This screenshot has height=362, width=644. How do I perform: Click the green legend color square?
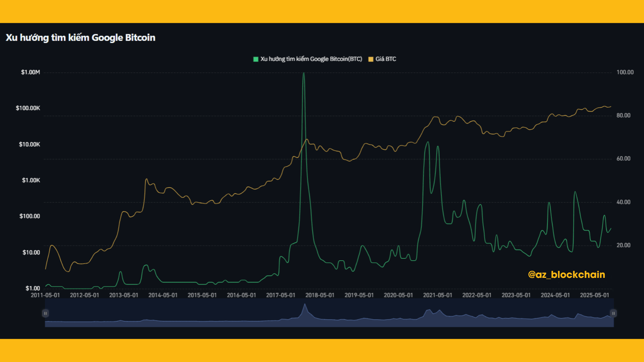[256, 59]
